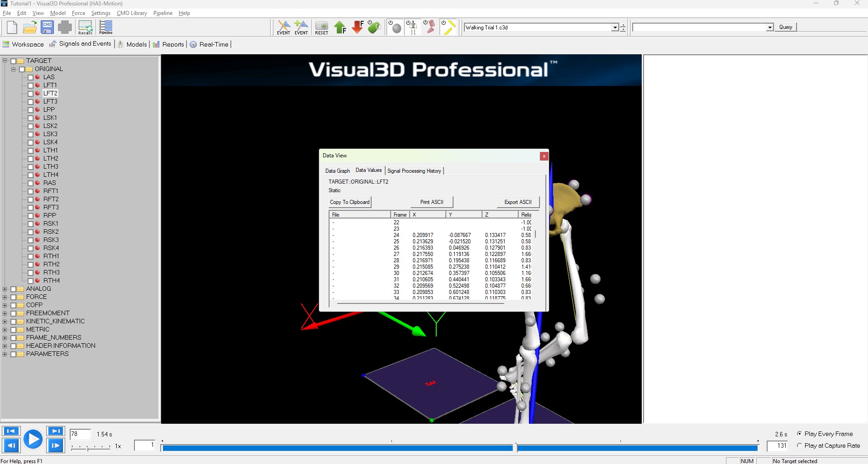
Task: Switch to the Data Graph tab
Action: (338, 171)
